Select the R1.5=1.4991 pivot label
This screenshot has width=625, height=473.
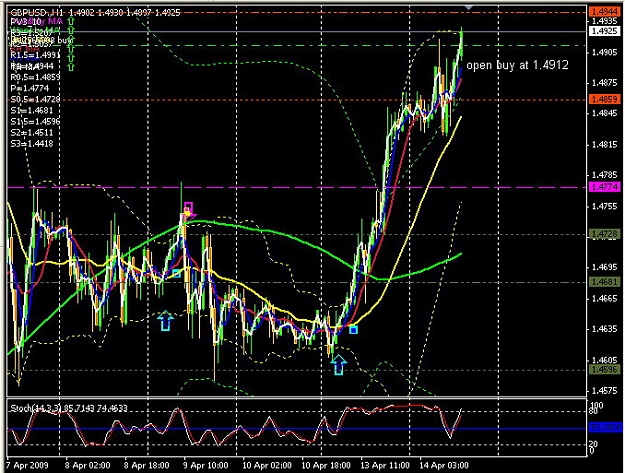click(x=35, y=55)
